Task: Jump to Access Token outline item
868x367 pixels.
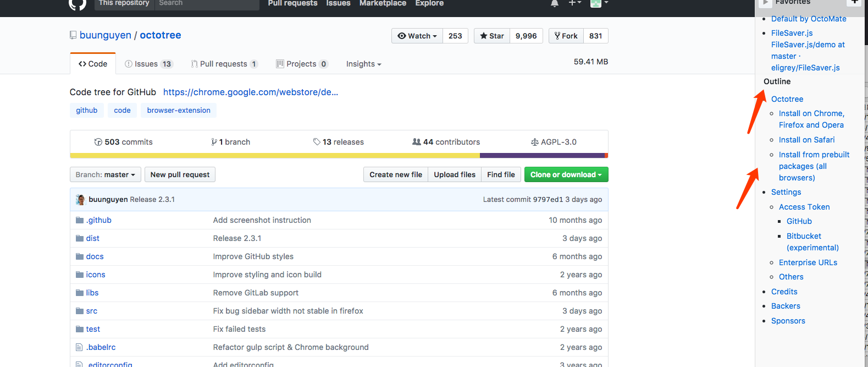Action: 804,207
